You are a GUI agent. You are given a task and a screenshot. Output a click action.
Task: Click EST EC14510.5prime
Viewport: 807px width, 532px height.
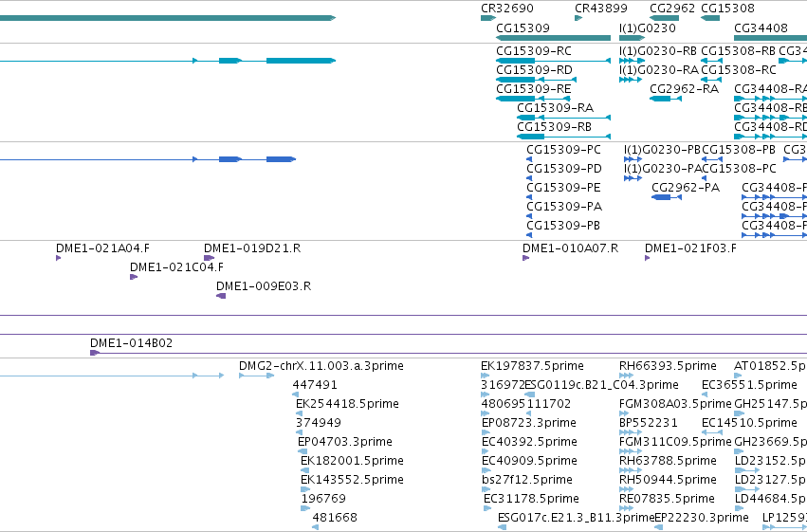point(712,433)
